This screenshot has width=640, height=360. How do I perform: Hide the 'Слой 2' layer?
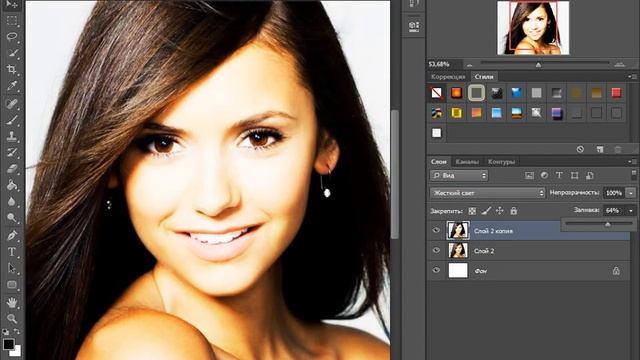436,250
